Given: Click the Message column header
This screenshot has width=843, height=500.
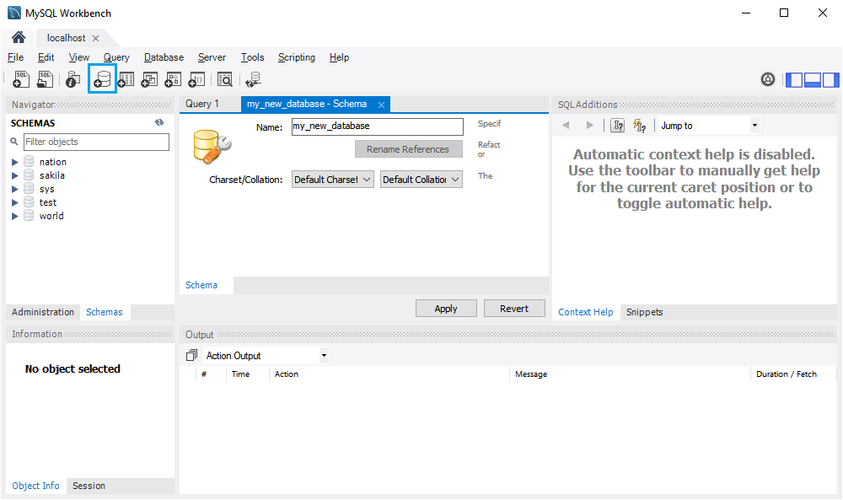Looking at the screenshot, I should point(531,374).
